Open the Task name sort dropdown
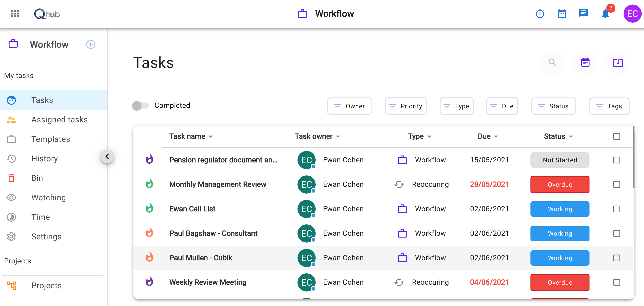644x306 pixels. (x=211, y=136)
